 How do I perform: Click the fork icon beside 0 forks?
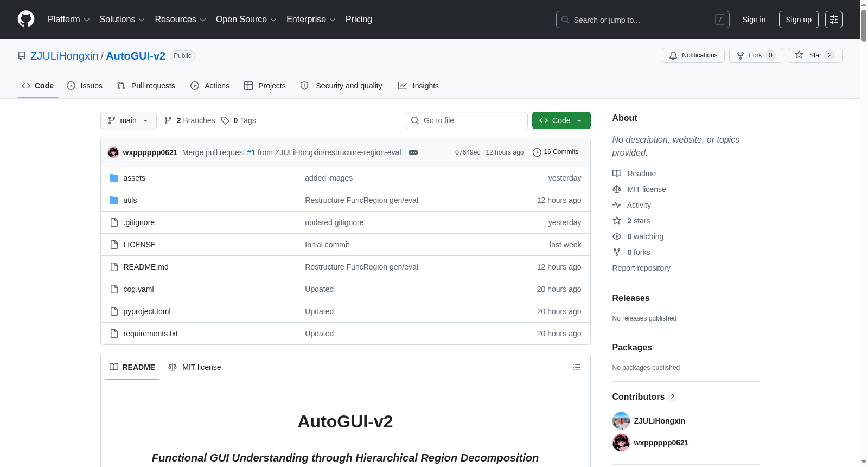click(x=617, y=252)
